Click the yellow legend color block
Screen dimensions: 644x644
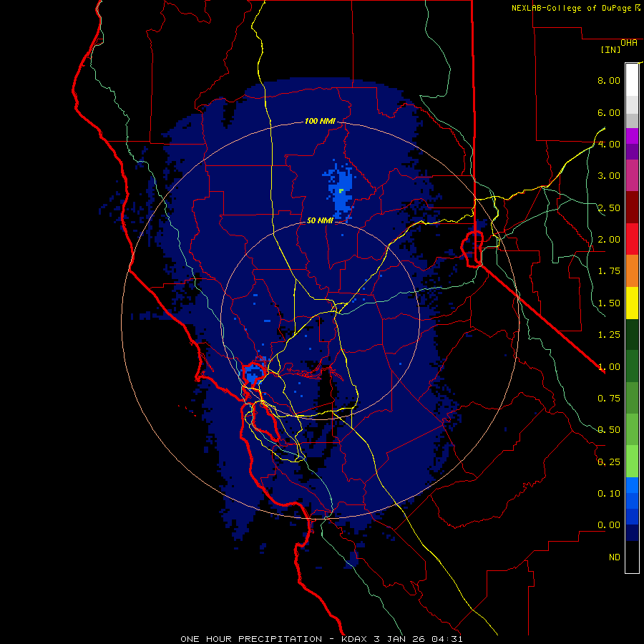point(632,303)
